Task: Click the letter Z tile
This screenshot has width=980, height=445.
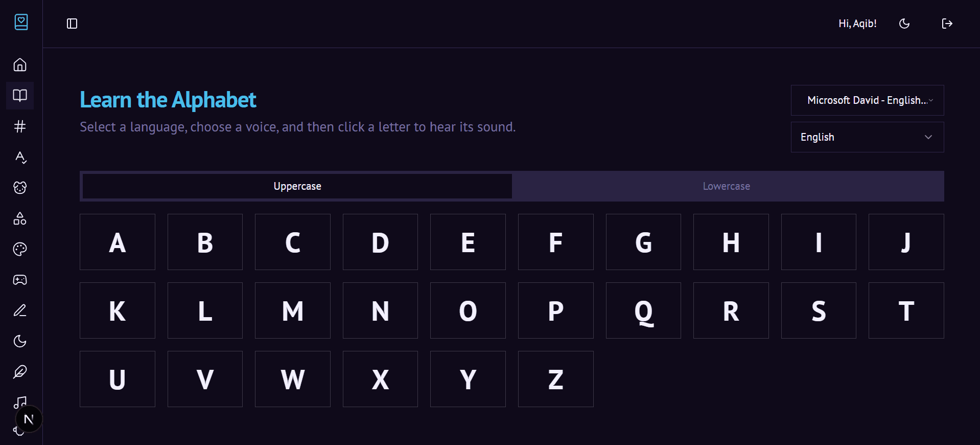Action: click(555, 379)
